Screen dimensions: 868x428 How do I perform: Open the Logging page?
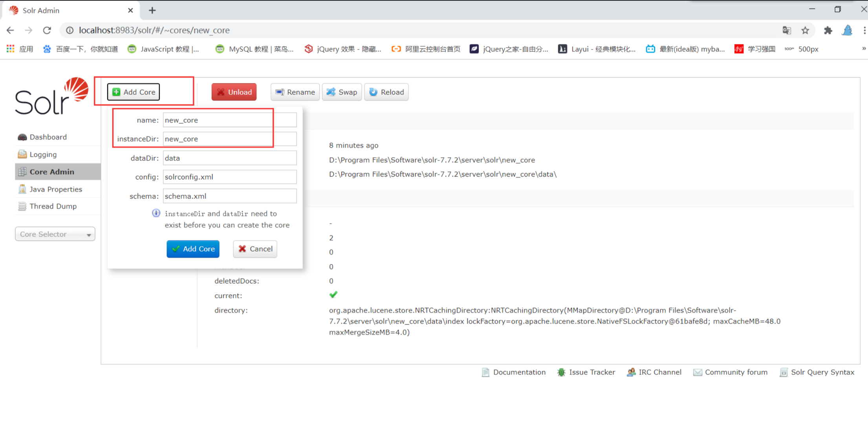(x=43, y=154)
